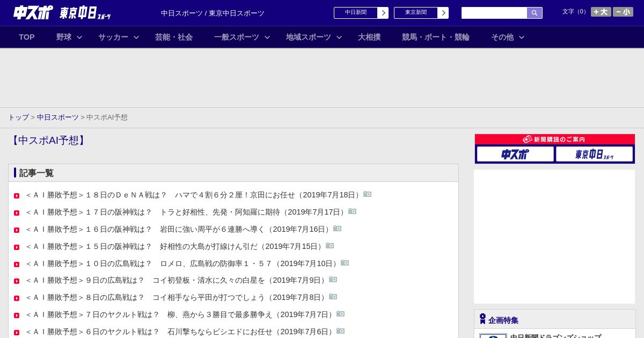
Task: Open the 大相撲 navigation tab
Action: 369,37
